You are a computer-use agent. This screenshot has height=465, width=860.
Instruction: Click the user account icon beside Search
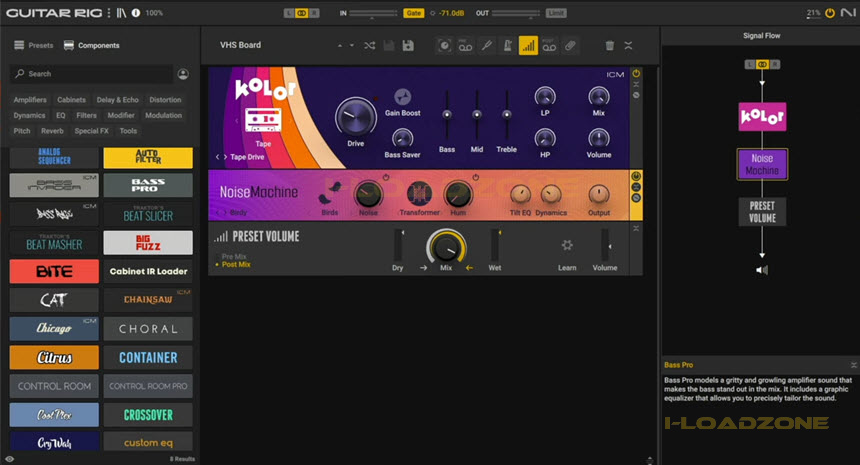(183, 74)
